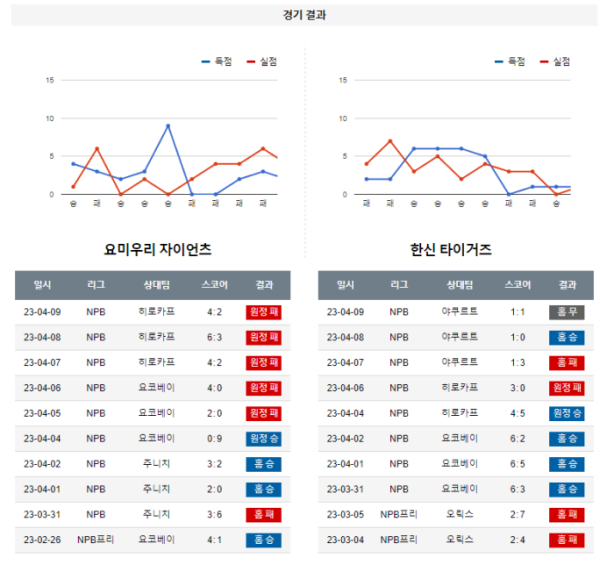Click the 스코어 column header in Tigers table
The width and height of the screenshot is (600, 572).
(518, 285)
